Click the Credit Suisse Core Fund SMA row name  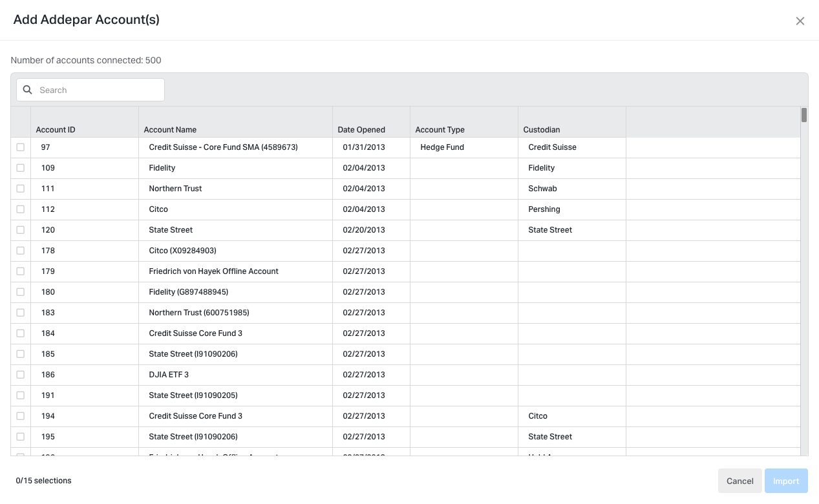pos(223,147)
